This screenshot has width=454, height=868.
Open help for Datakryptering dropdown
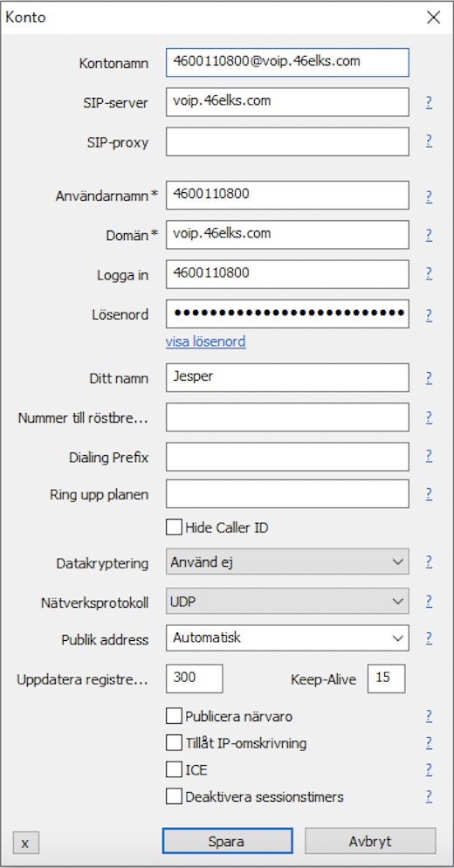click(429, 562)
